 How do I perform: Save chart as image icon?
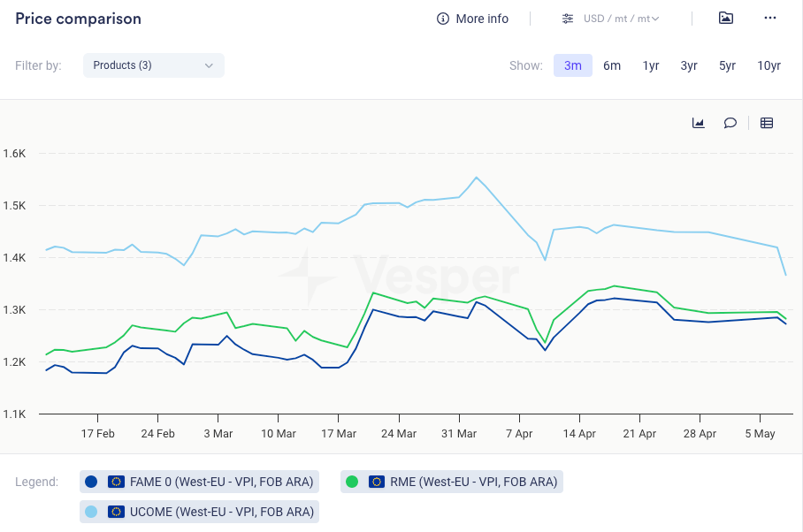(x=726, y=19)
